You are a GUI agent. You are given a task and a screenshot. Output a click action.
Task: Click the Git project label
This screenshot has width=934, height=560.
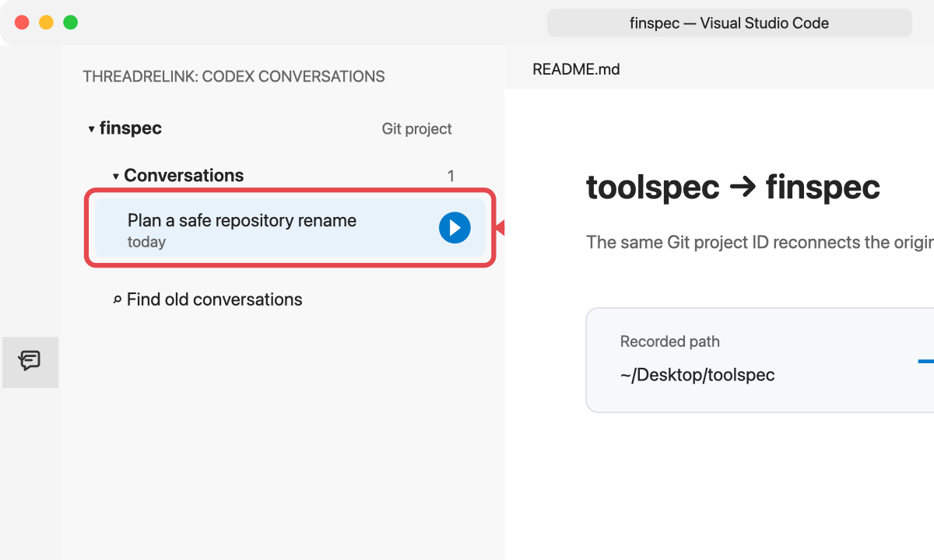coord(416,129)
